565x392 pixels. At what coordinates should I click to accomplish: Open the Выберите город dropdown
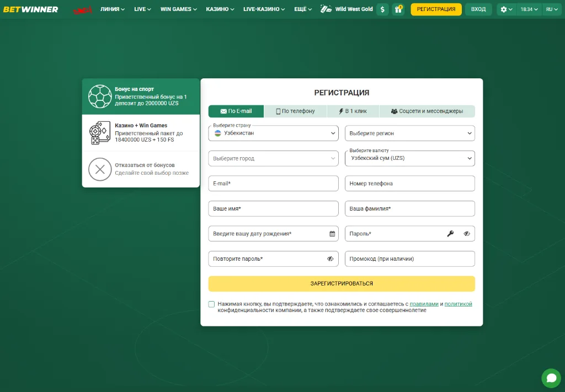(274, 158)
